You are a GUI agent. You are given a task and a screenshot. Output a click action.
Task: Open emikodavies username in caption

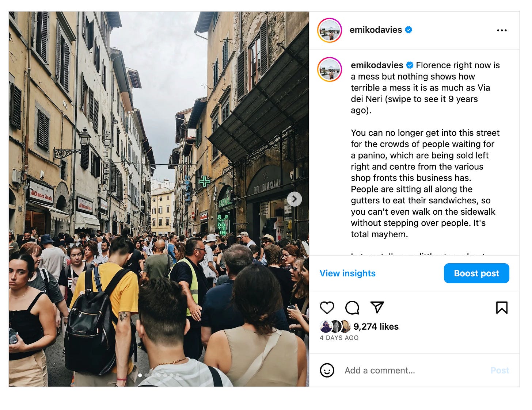pyautogui.click(x=377, y=65)
